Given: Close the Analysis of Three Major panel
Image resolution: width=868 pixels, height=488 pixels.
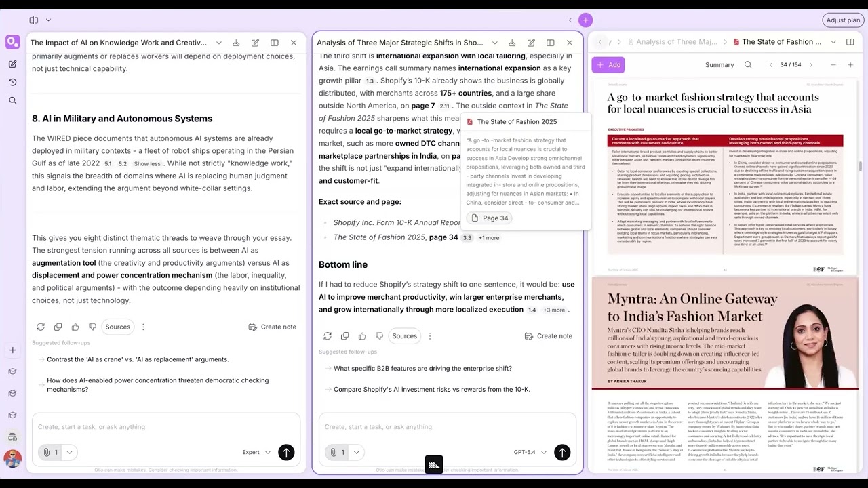Looking at the screenshot, I should pos(570,43).
